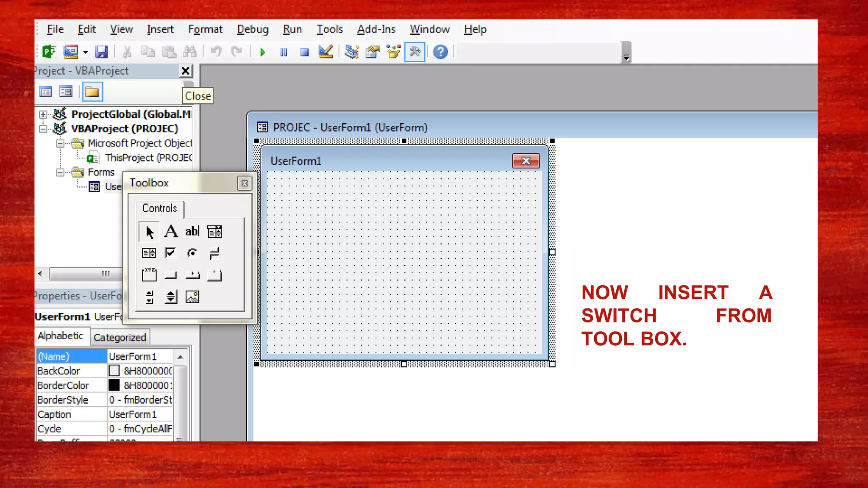This screenshot has width=868, height=488.
Task: Pick the OptionButton control in Toolbox
Action: [x=192, y=253]
